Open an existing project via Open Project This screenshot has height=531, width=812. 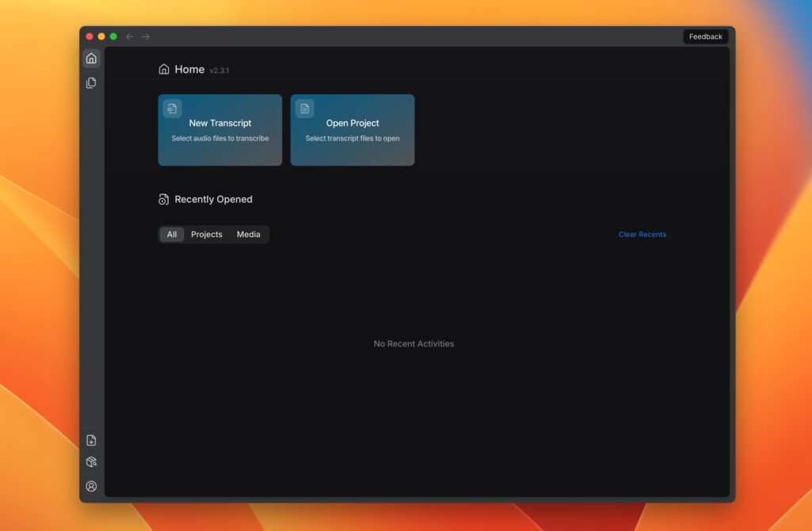pos(352,129)
